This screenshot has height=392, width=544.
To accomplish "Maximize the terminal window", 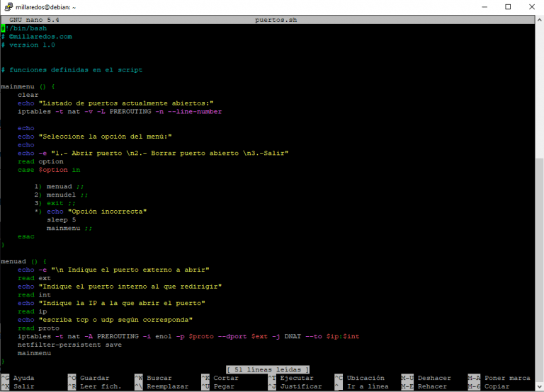I will click(x=506, y=7).
